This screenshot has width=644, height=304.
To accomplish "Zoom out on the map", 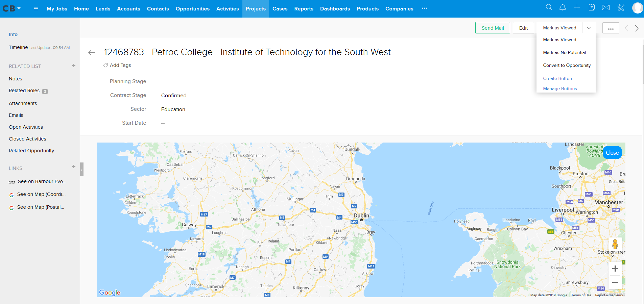I will click(615, 282).
